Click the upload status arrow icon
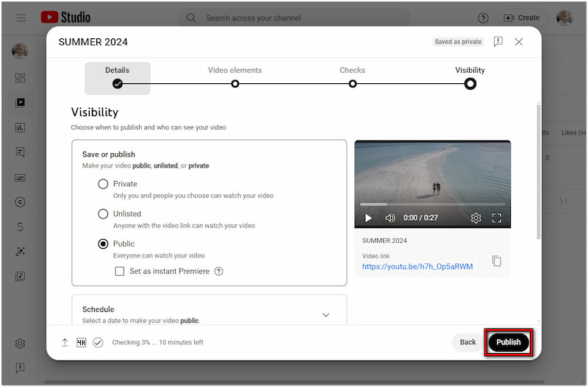This screenshot has width=588, height=387. click(x=65, y=342)
